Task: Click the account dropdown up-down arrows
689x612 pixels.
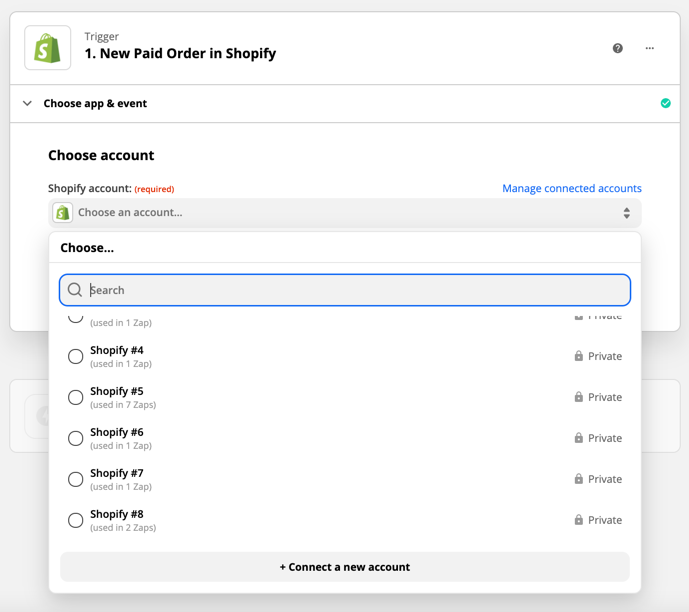Action: [627, 213]
